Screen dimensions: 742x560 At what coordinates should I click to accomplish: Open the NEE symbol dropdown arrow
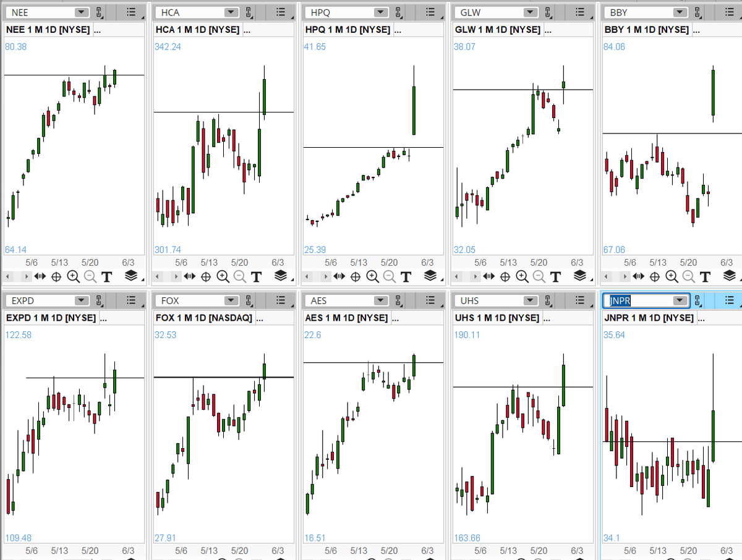pyautogui.click(x=82, y=12)
